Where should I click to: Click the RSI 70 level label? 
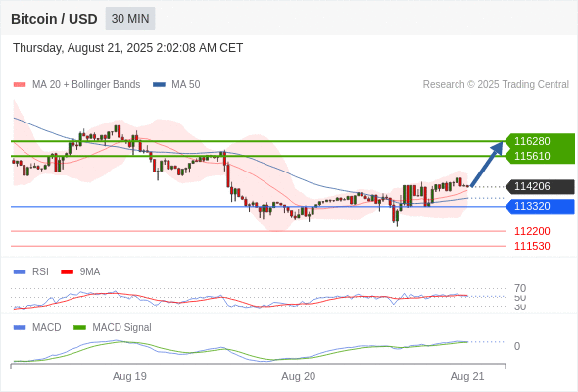point(520,288)
